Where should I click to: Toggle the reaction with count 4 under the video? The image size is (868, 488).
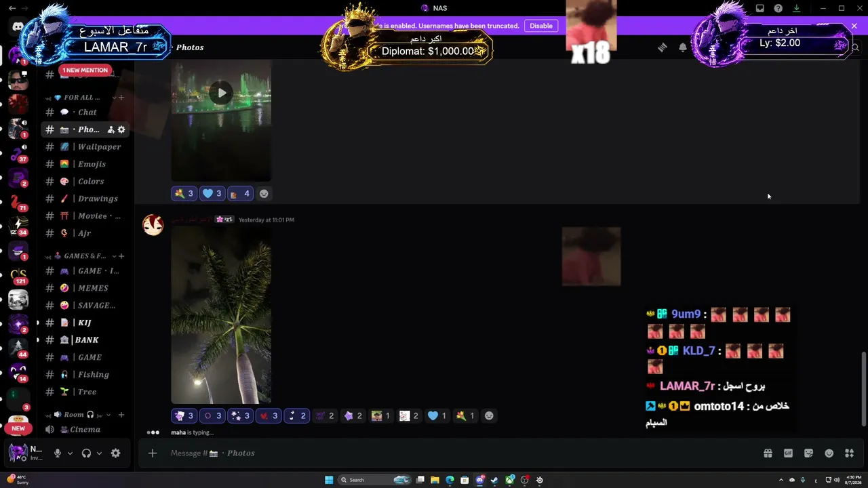tap(241, 194)
